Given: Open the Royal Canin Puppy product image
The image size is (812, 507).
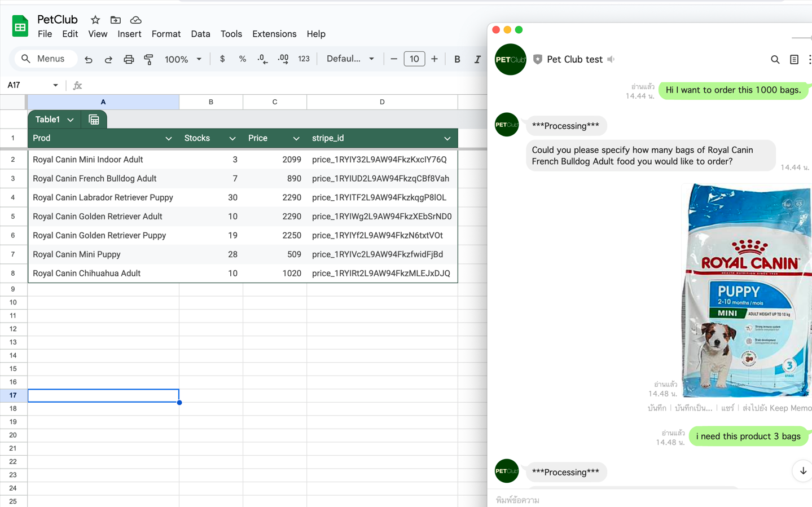Looking at the screenshot, I should pos(747,290).
